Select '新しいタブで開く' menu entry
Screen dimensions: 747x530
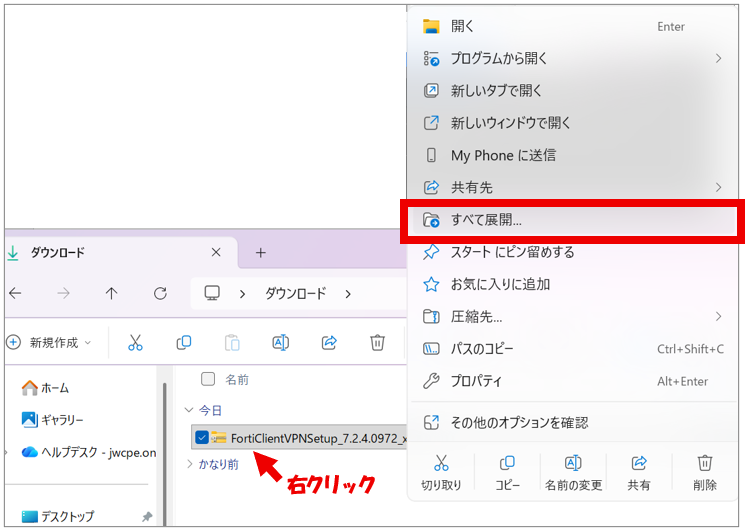tap(573, 90)
